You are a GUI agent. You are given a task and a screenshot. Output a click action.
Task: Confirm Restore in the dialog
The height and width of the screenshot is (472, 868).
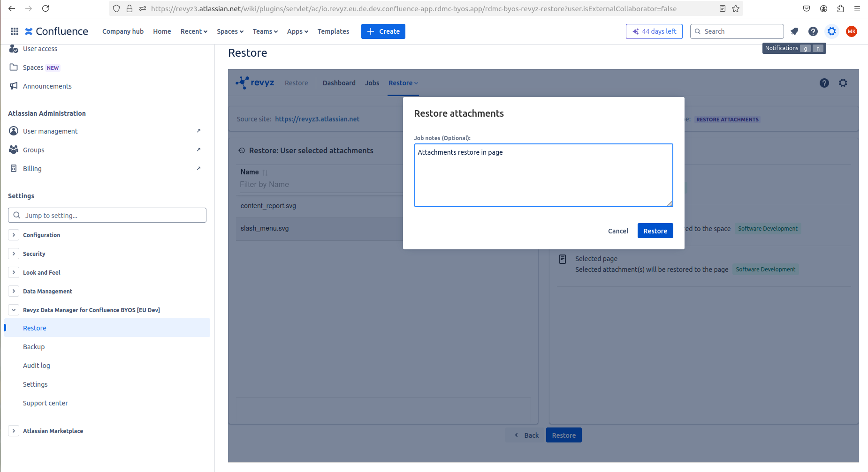[x=655, y=231]
